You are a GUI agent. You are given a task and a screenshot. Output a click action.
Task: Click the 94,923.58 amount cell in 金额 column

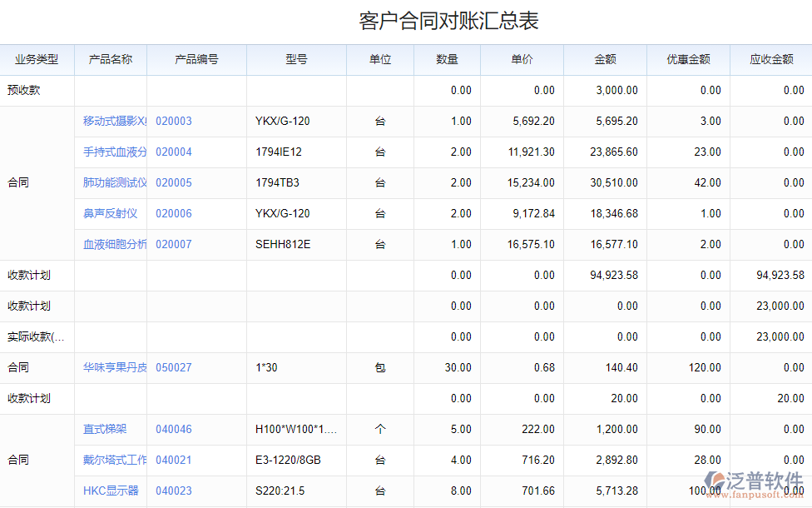click(613, 276)
